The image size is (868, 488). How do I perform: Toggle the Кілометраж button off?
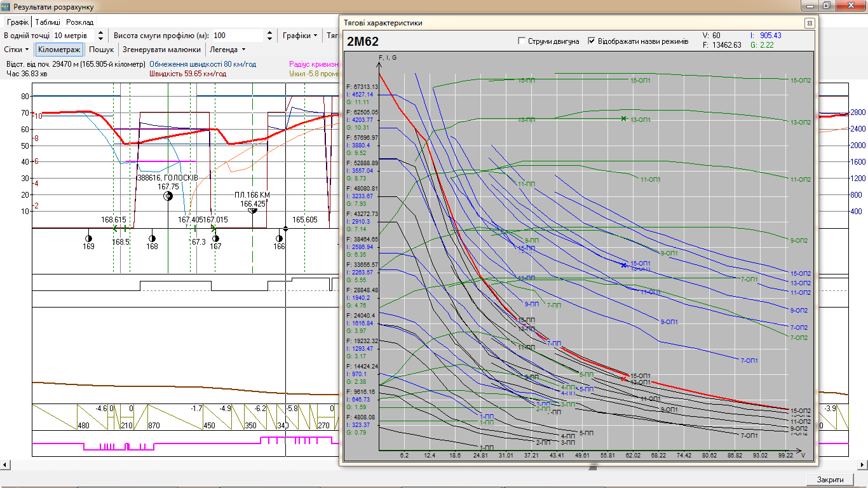coord(59,50)
